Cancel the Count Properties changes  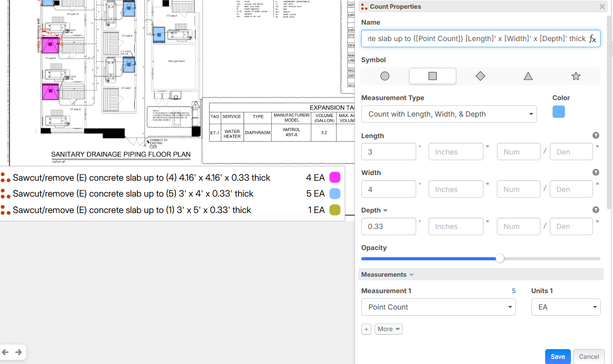tap(588, 356)
